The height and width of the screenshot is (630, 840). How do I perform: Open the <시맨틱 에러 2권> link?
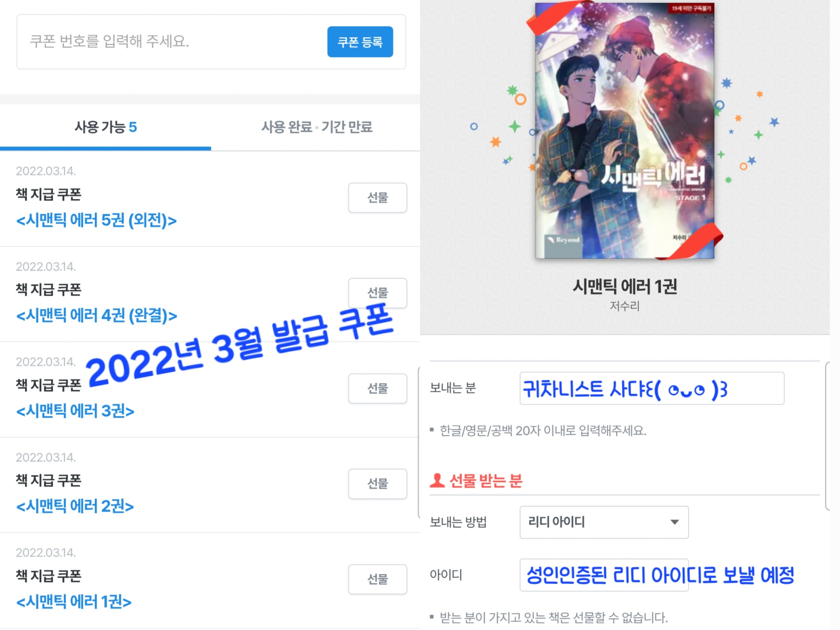75,506
